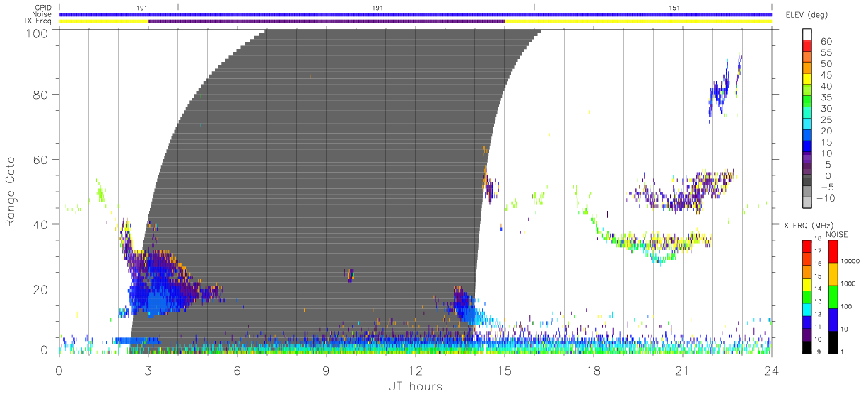
Task: Click the "NOISE" legend heading
Action: point(838,234)
